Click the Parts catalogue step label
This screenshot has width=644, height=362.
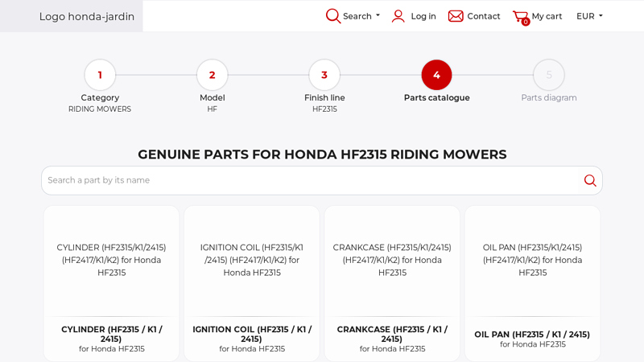[436, 97]
